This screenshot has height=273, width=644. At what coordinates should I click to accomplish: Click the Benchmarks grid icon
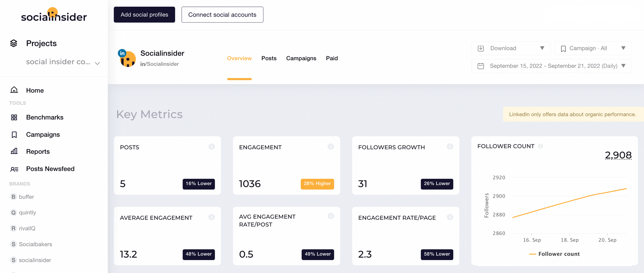click(14, 117)
